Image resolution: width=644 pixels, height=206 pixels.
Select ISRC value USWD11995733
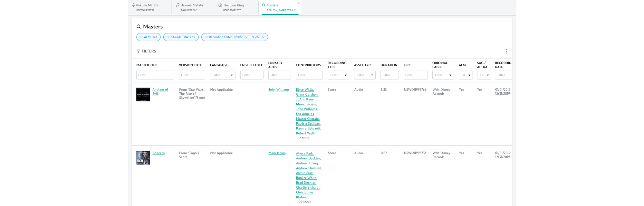[x=415, y=153]
